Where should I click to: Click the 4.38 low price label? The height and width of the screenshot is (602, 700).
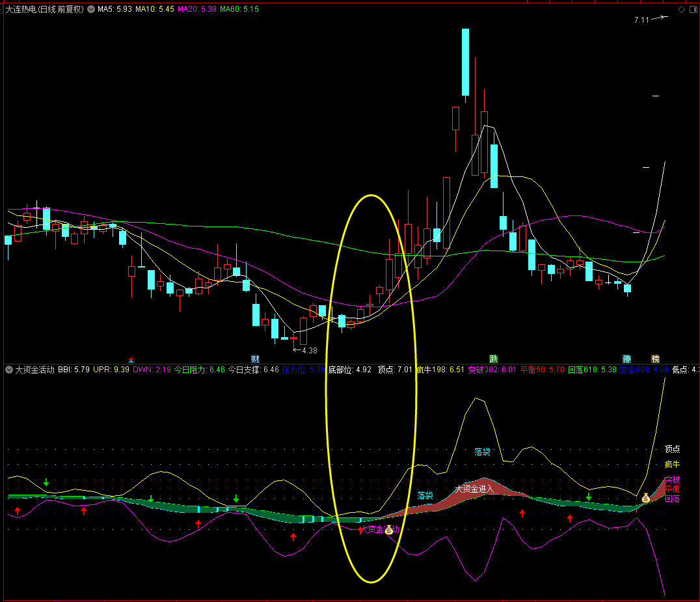pos(310,351)
